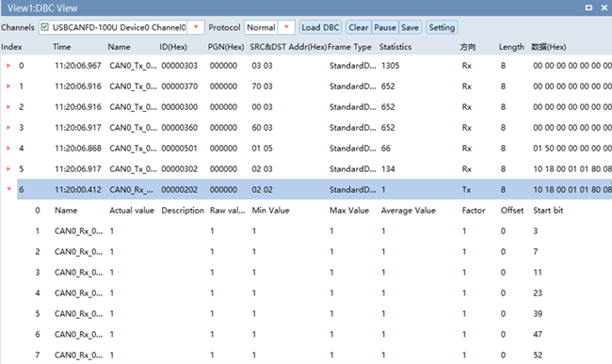Select signal row with start bit 3
612x364 pixels.
coord(314,230)
